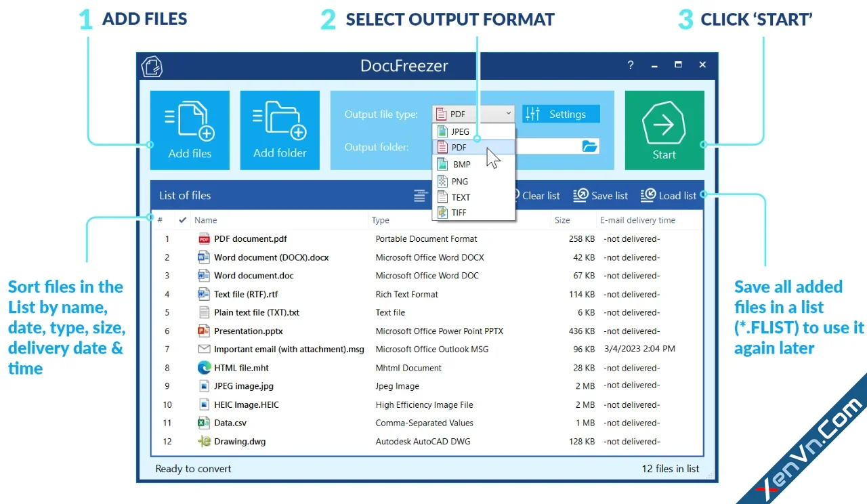Click the Autodesk AutoCAD DWG type cell
The height and width of the screenshot is (504, 867).
tap(423, 442)
